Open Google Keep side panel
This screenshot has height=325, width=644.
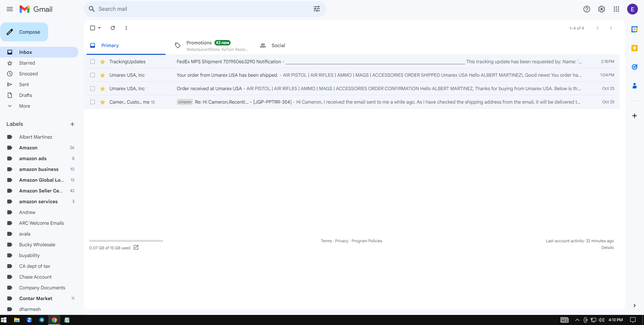click(635, 48)
